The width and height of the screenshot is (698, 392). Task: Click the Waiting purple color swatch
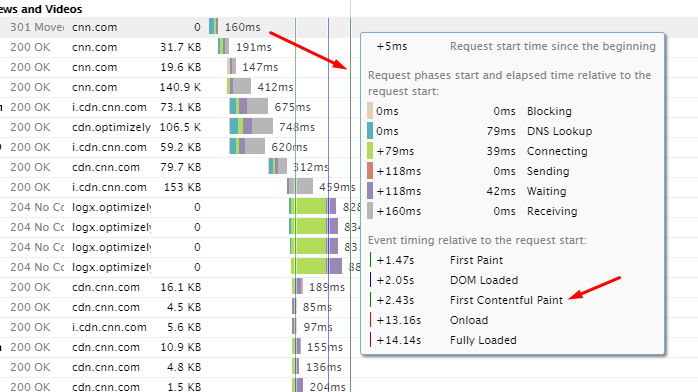tap(370, 191)
